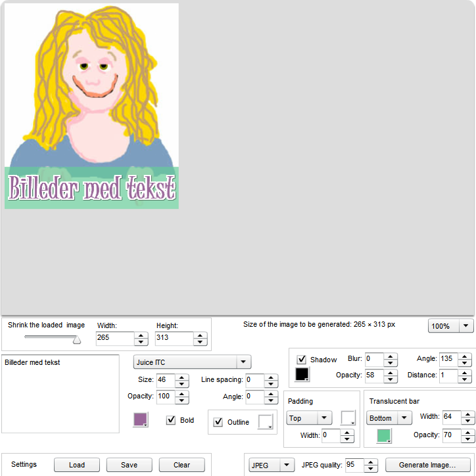Toggle the Outline checkbox
This screenshot has width=476, height=476.
point(218,422)
